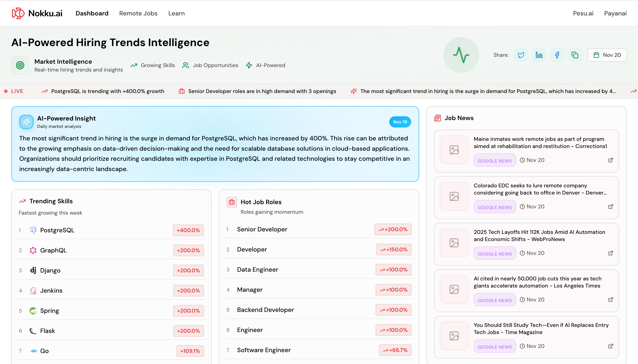Open external link for Maine inmates article

click(x=610, y=160)
